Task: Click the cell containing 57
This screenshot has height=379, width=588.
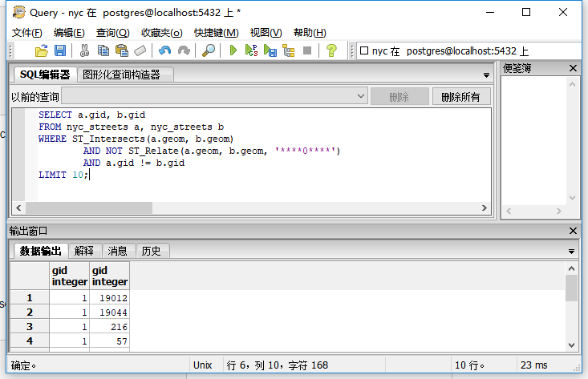Action: [110, 341]
